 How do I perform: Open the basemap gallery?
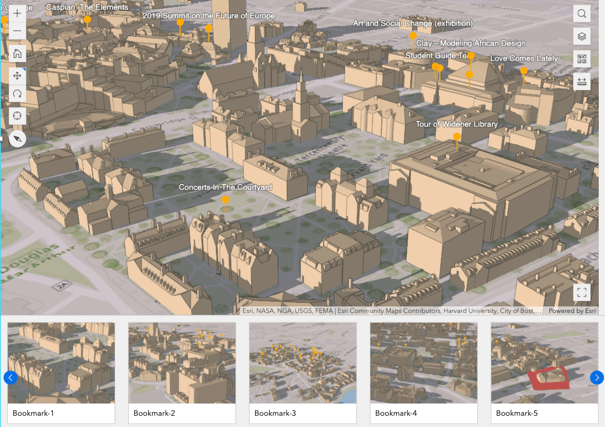coord(582,59)
